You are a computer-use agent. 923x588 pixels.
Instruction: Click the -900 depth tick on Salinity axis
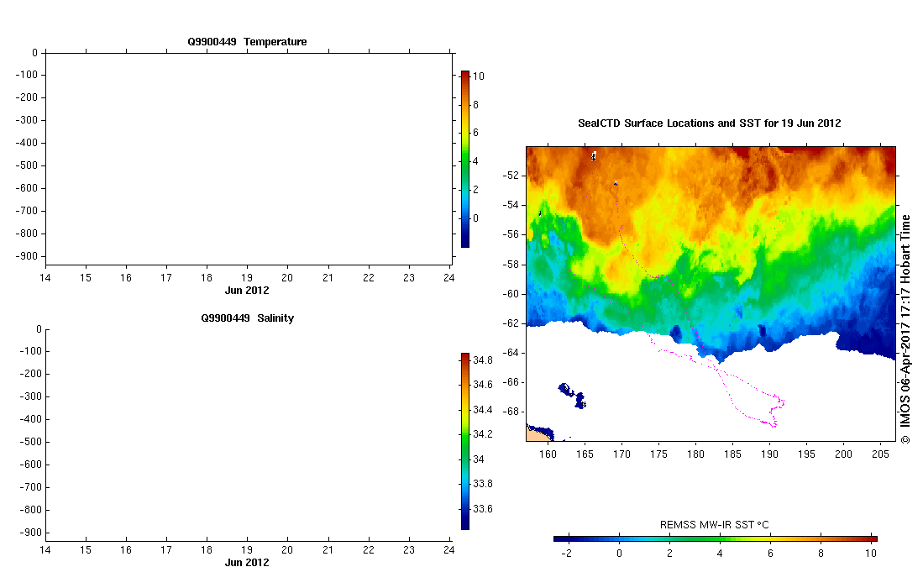click(31, 533)
